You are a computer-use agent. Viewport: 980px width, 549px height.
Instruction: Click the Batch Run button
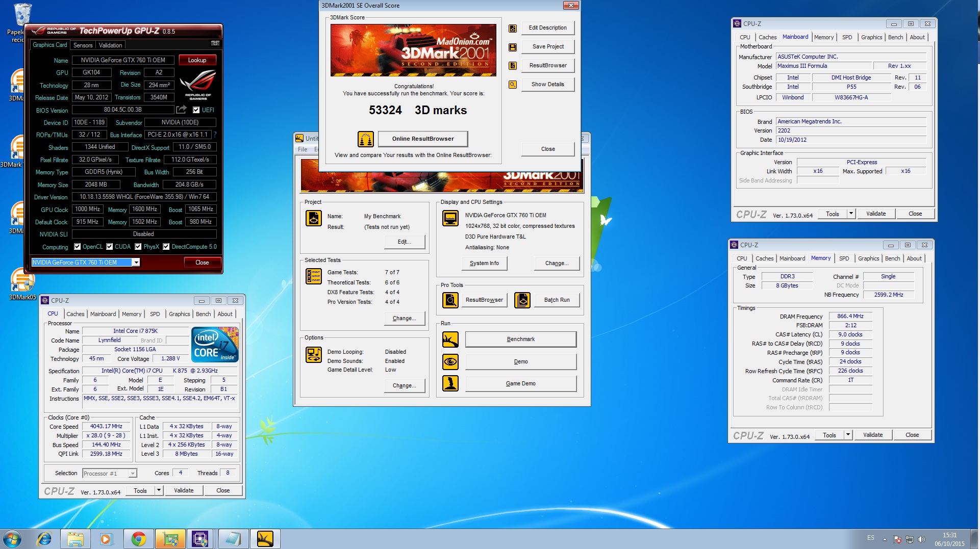[557, 300]
